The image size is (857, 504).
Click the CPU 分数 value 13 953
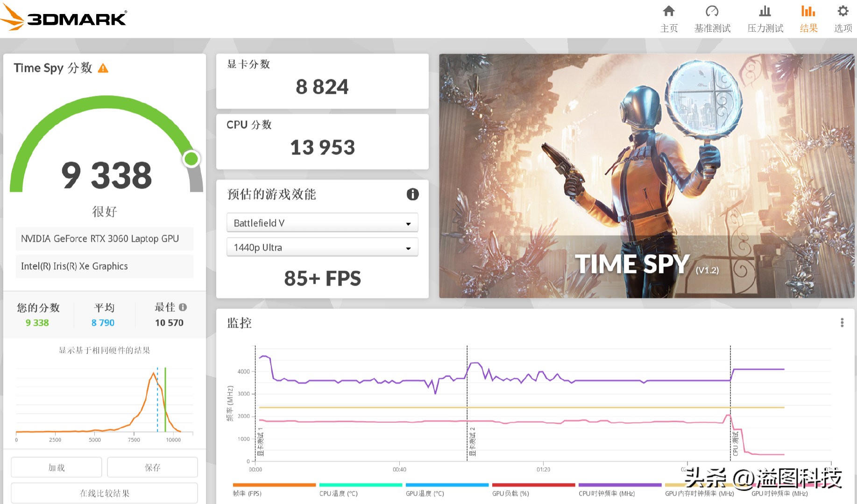(322, 147)
